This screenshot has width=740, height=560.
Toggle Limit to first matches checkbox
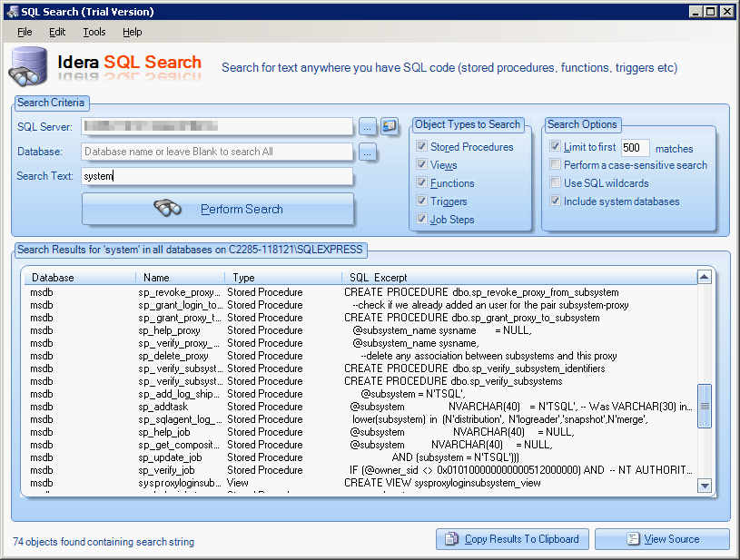pos(556,146)
